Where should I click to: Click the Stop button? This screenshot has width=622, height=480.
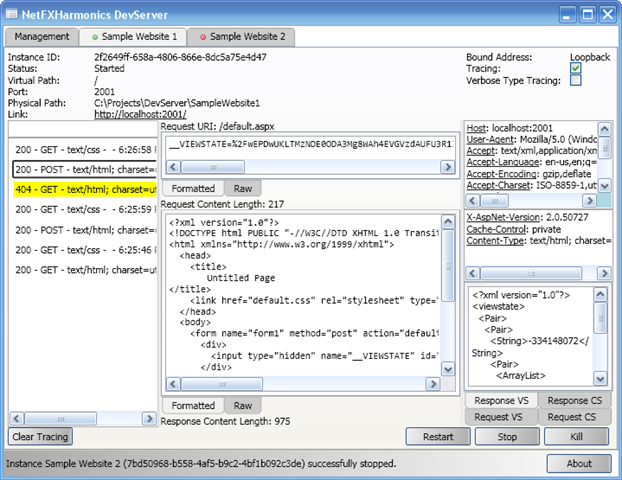coord(507,437)
